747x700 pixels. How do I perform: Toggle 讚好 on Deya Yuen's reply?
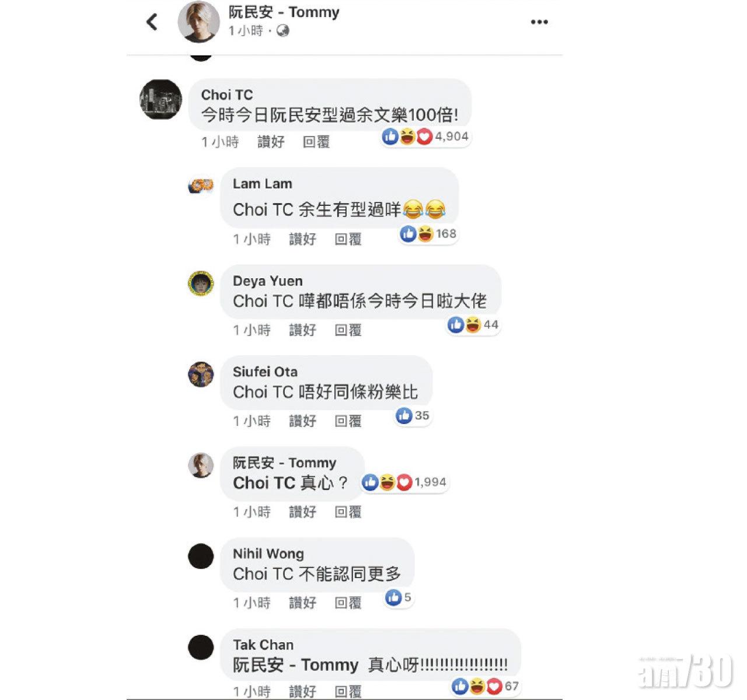coord(302,330)
